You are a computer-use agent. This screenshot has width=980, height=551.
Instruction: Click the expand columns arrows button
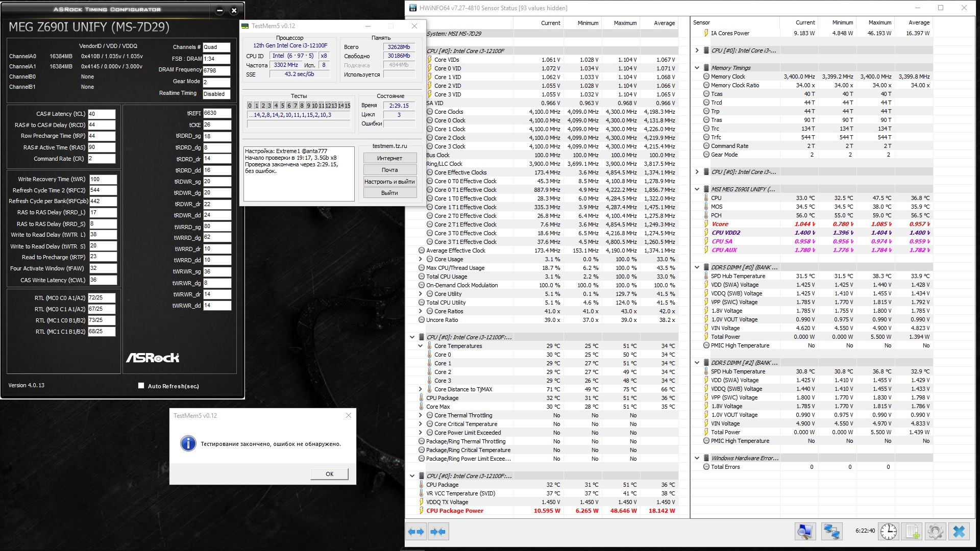click(x=416, y=532)
